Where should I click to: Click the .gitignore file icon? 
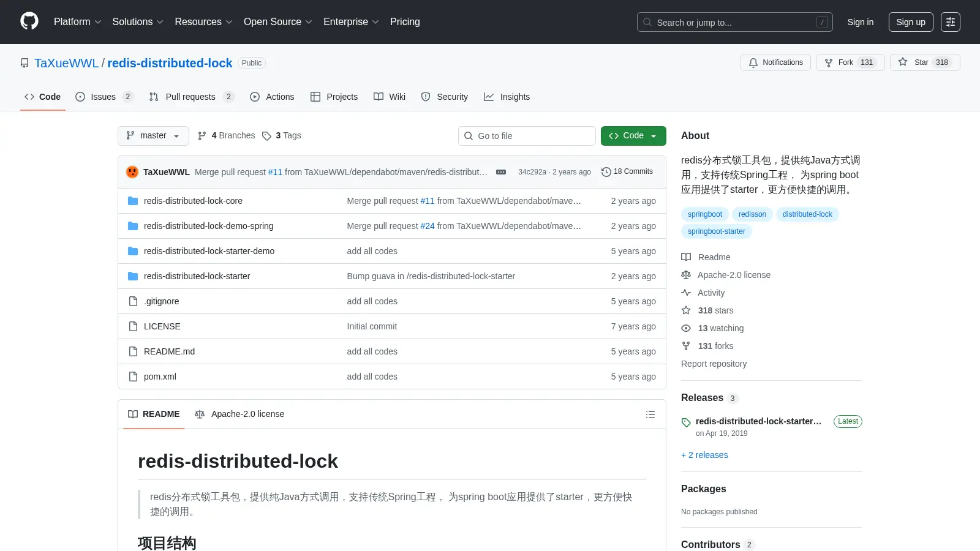click(133, 301)
